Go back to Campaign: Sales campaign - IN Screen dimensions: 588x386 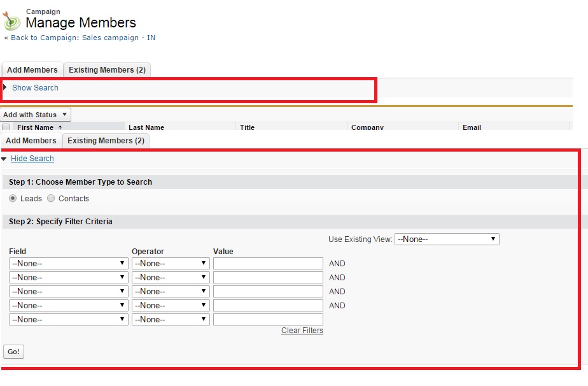pyautogui.click(x=83, y=38)
